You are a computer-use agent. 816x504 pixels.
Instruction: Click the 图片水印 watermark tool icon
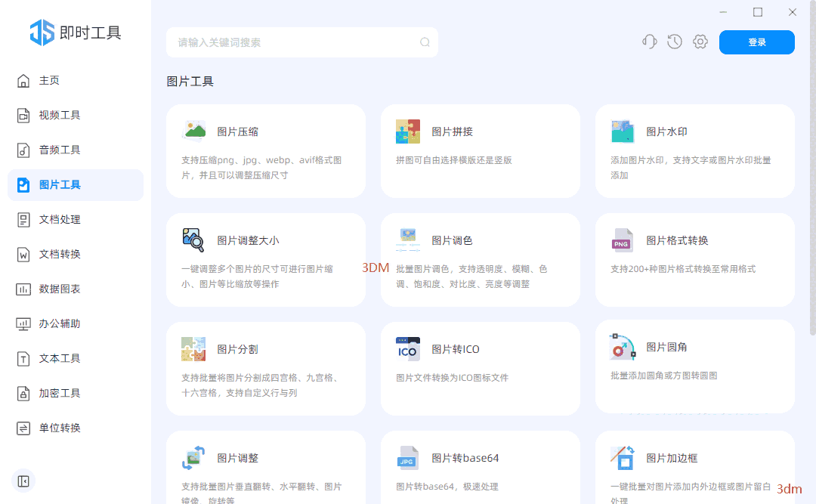point(622,130)
